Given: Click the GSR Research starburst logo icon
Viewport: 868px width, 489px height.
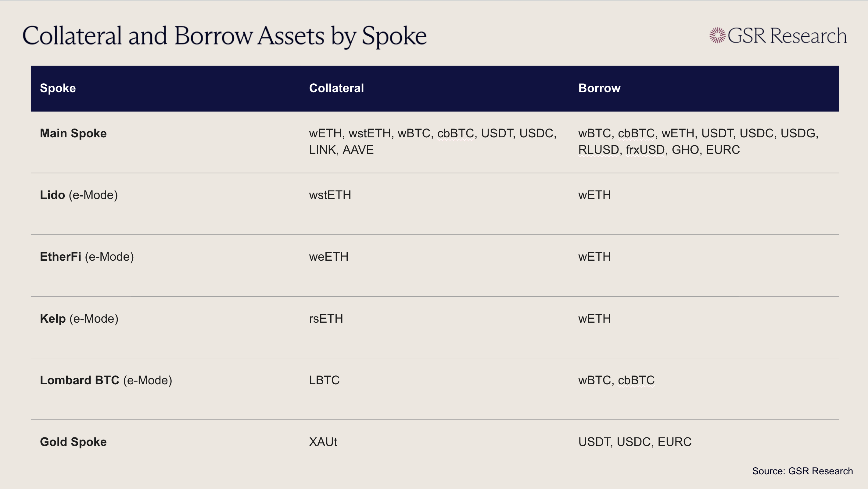Looking at the screenshot, I should pos(717,35).
